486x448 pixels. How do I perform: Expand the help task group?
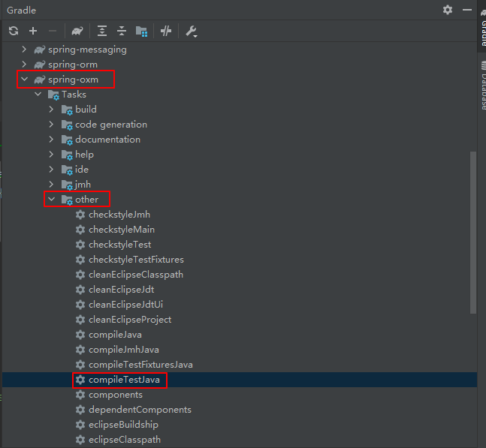[x=51, y=154]
